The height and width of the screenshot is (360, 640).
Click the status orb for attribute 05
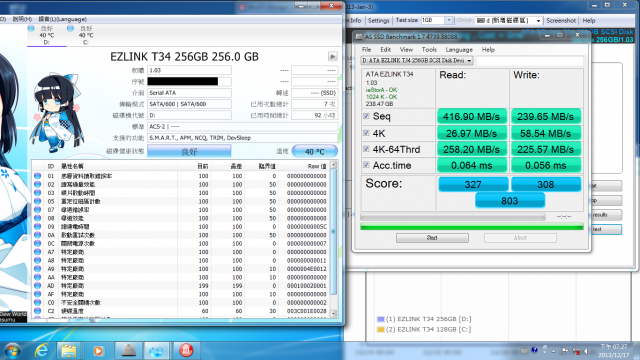point(38,201)
